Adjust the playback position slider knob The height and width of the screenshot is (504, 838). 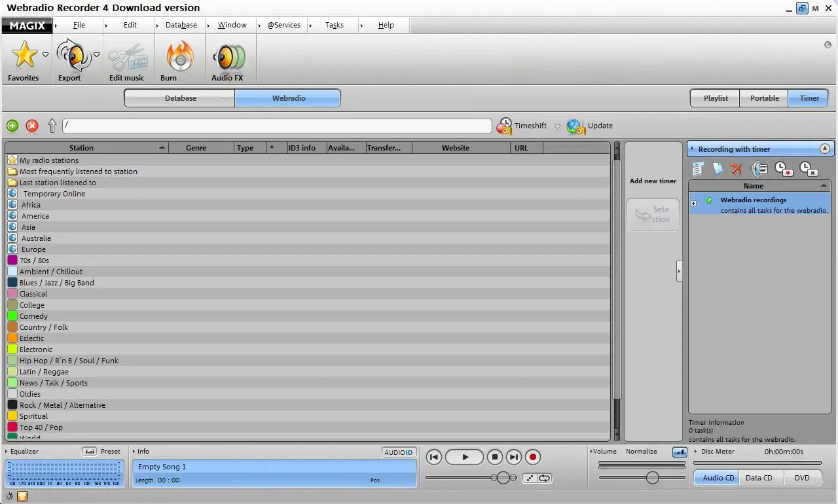coord(503,478)
